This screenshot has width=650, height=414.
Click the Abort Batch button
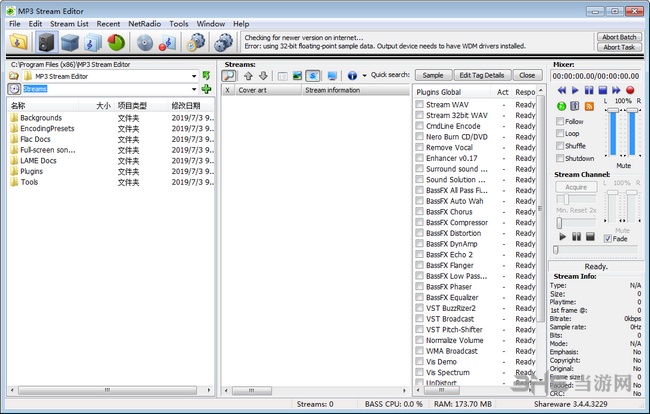619,37
